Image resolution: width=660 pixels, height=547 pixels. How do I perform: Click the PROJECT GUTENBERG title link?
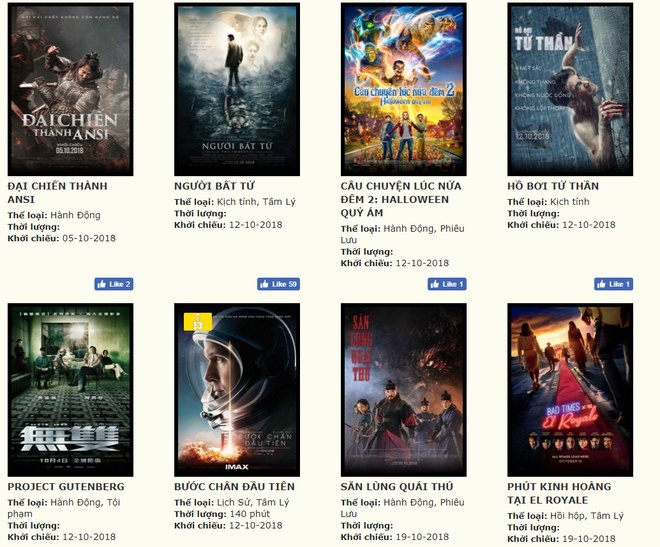(x=66, y=487)
